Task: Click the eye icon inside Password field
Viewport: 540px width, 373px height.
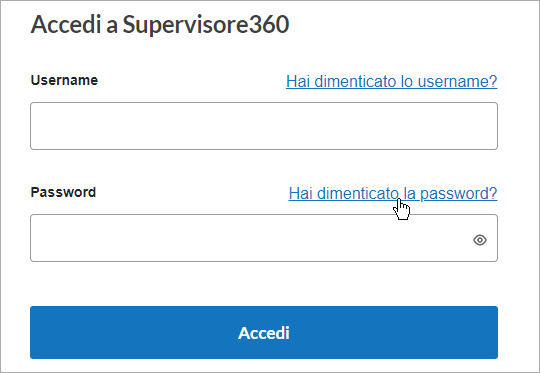Action: pyautogui.click(x=480, y=240)
